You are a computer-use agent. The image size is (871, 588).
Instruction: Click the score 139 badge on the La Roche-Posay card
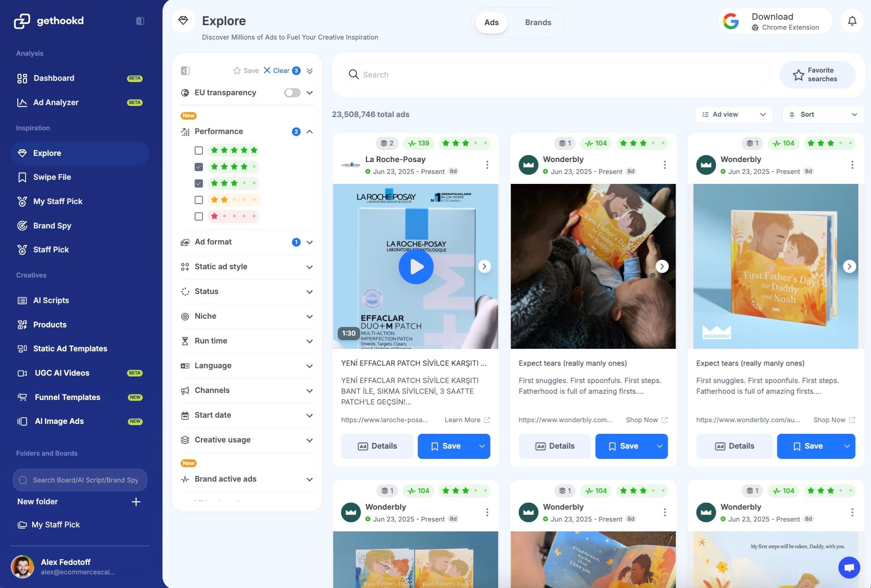419,143
